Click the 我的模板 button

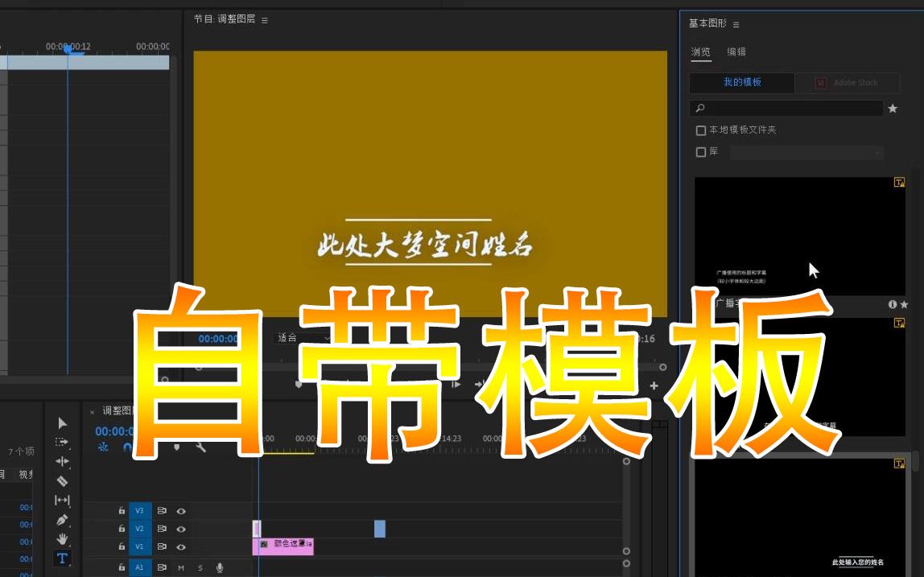(740, 83)
